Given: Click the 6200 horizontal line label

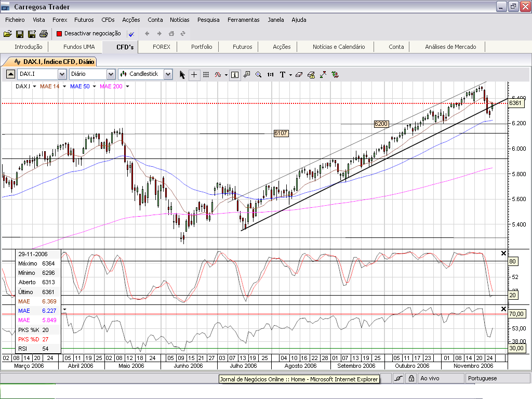Looking at the screenshot, I should (381, 124).
